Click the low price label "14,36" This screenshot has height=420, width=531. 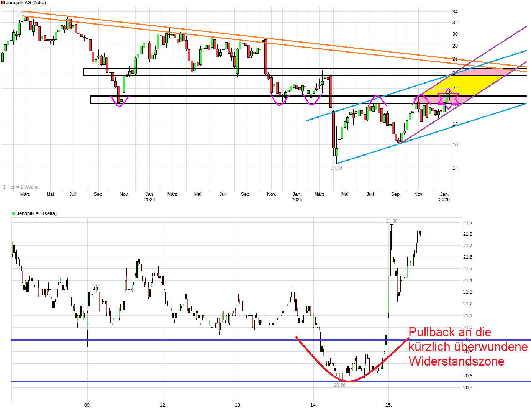[336, 168]
